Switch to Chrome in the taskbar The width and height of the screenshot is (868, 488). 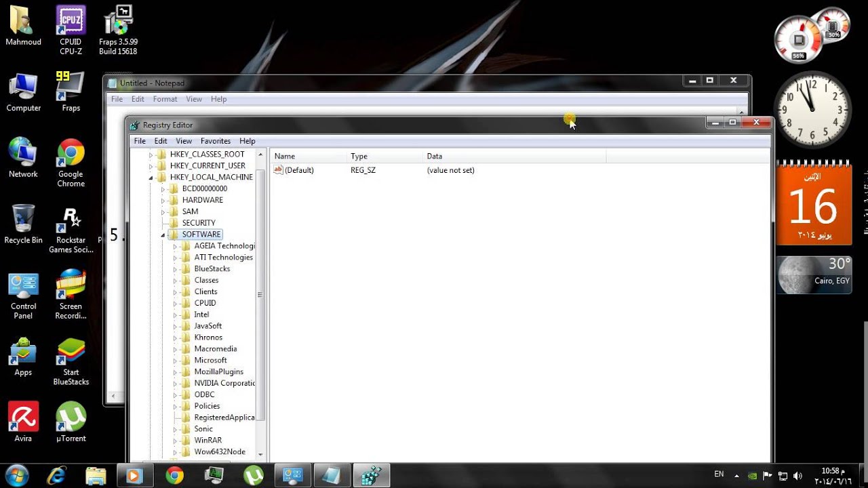pos(174,475)
